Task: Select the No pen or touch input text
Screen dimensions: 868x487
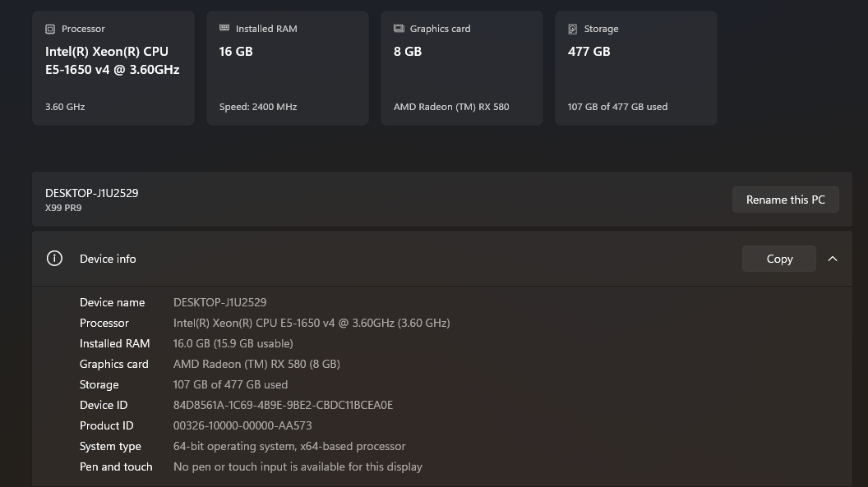Action: click(x=298, y=466)
